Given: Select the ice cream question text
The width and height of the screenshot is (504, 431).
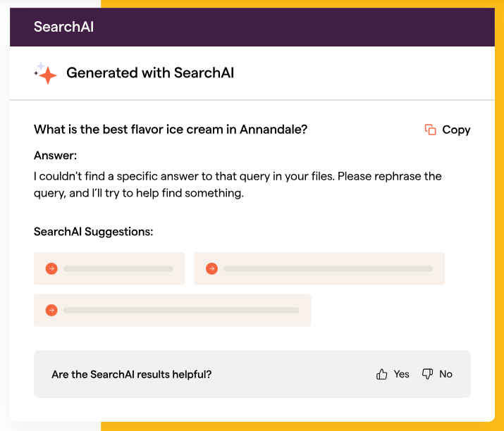Looking at the screenshot, I should tap(171, 130).
